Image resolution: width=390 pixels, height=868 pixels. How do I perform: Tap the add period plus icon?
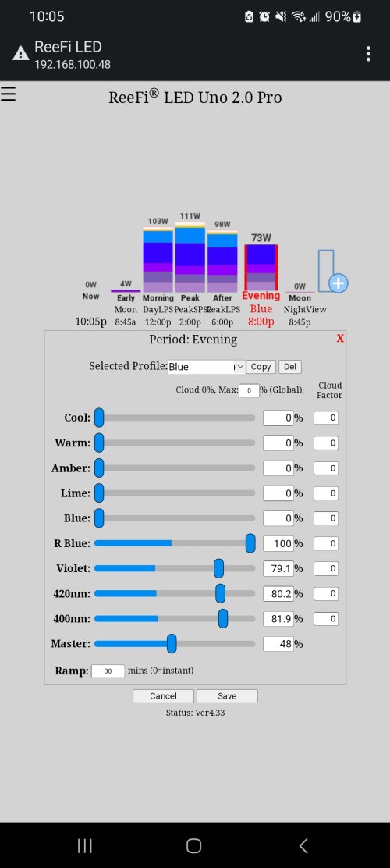tap(338, 283)
